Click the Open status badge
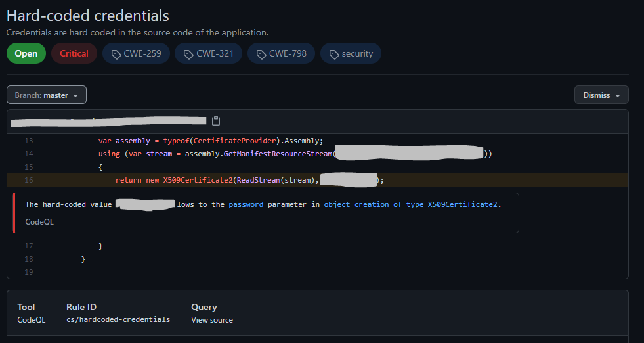644x343 pixels. tap(26, 53)
